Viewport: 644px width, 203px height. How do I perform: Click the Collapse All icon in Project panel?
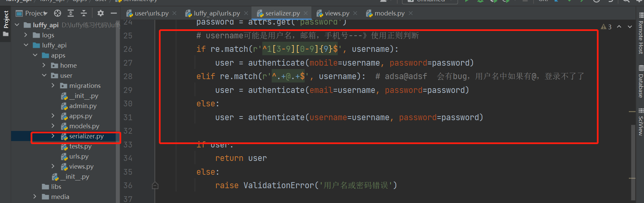pyautogui.click(x=84, y=13)
